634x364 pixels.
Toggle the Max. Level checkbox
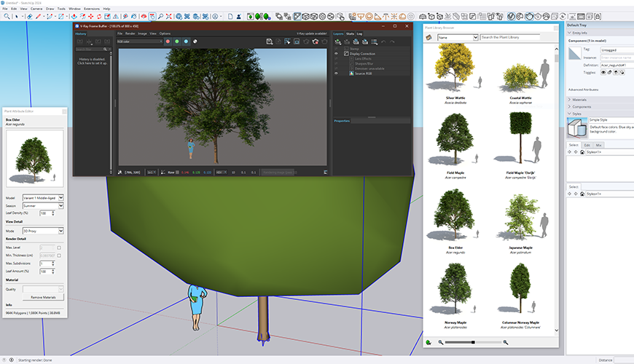tap(59, 248)
